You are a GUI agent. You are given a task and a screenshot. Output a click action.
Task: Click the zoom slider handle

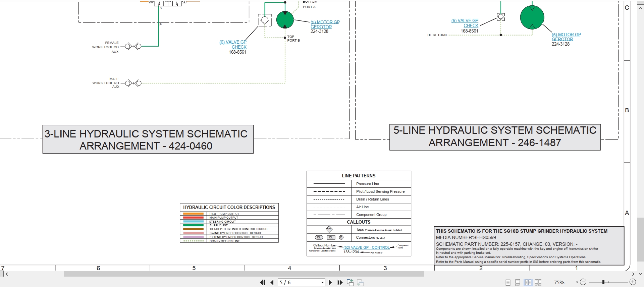point(603,282)
